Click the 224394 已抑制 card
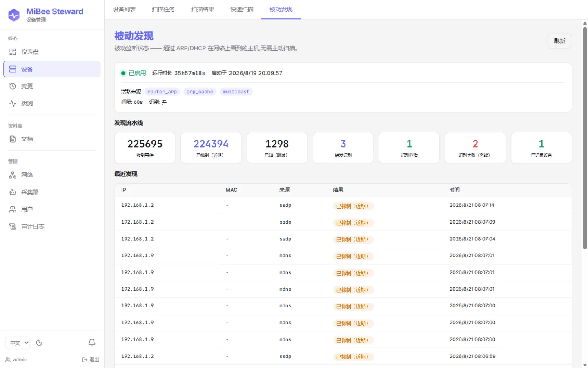This screenshot has width=588, height=368. (x=211, y=148)
